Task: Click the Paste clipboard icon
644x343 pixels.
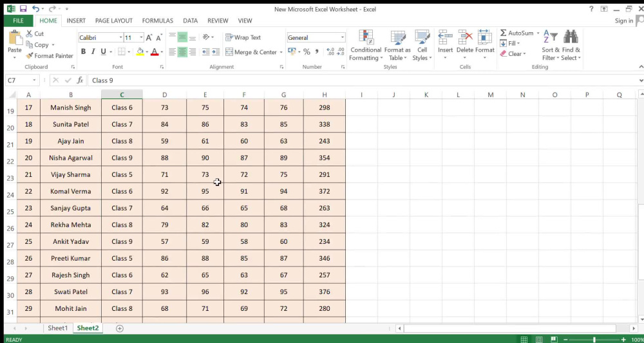Action: [15, 38]
